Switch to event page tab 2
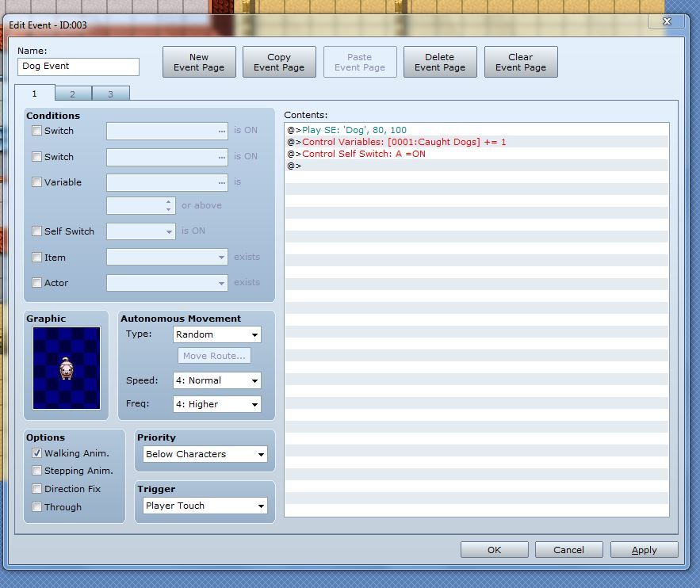This screenshot has width=700, height=588. (x=72, y=94)
